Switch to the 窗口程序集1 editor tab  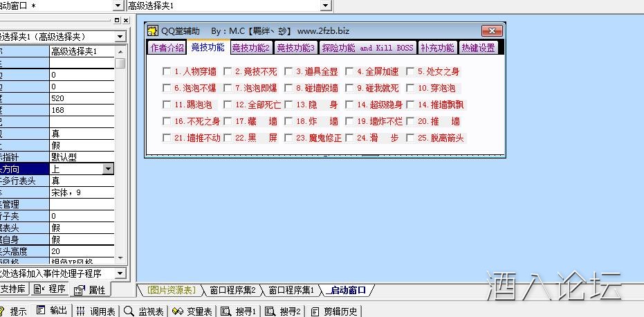point(291,290)
